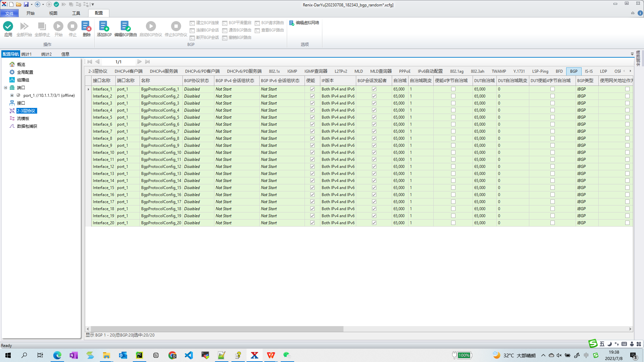Viewport: 644px width, 362px height.
Task: Click the 统计1 panel tab
Action: click(26, 54)
